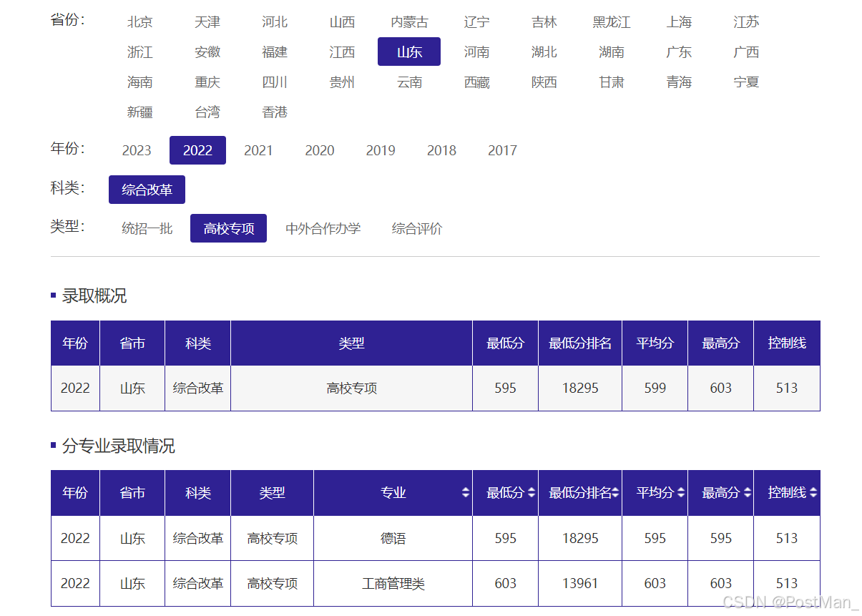Select admission type 统招一批
The height and width of the screenshot is (616, 862).
[x=147, y=229]
